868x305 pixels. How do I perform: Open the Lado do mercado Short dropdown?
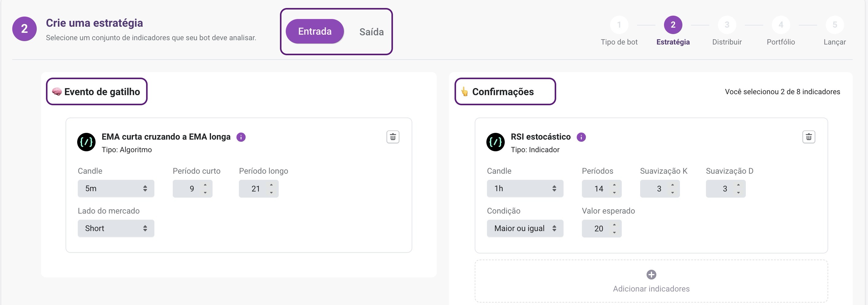click(x=116, y=228)
